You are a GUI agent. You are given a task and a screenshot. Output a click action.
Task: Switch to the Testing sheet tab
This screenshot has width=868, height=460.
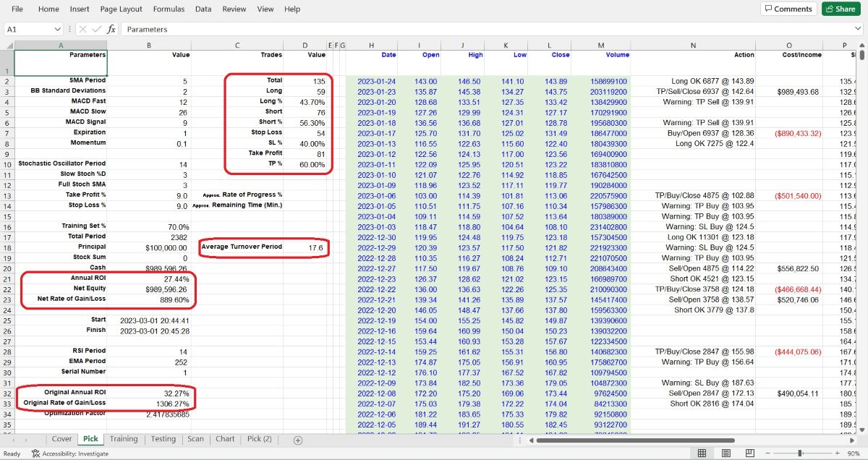pos(163,439)
